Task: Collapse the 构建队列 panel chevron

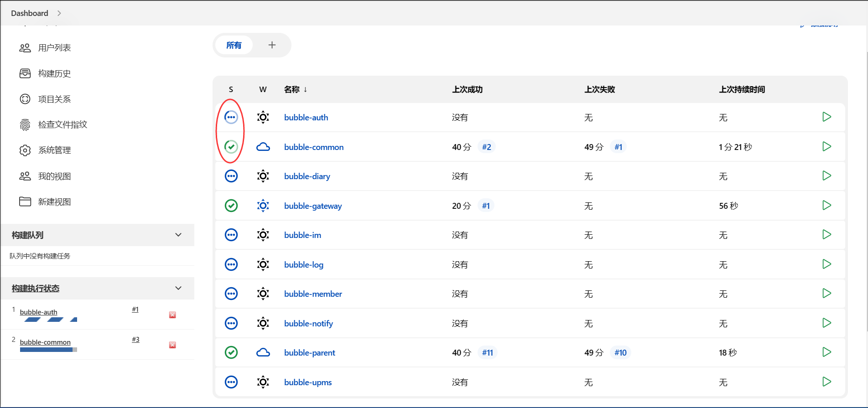Action: tap(178, 235)
